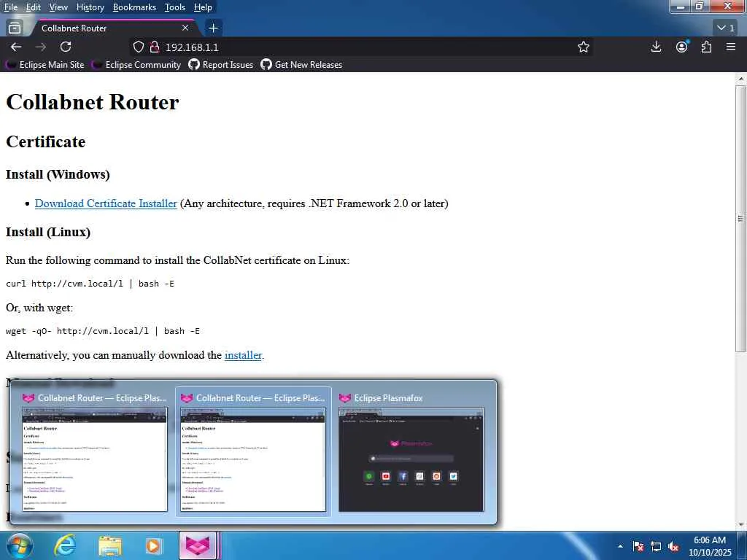This screenshot has width=747, height=560.
Task: Click the scrollbar up arrow
Action: (741, 78)
